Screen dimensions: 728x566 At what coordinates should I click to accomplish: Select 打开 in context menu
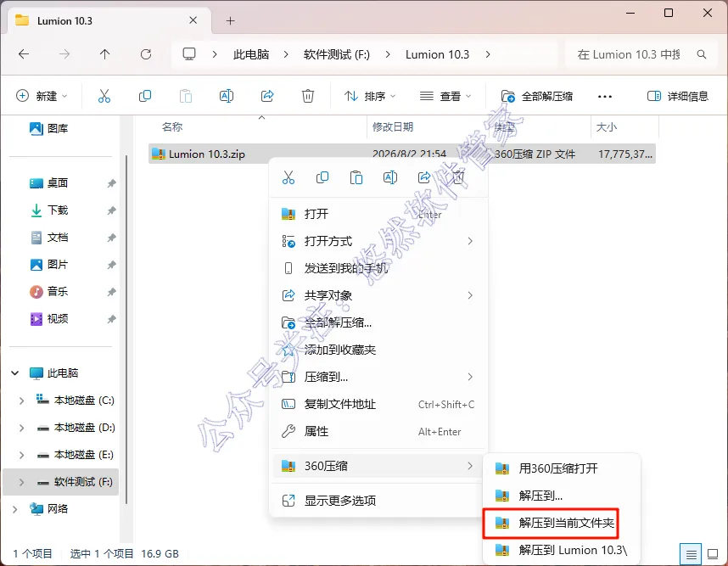pos(378,214)
